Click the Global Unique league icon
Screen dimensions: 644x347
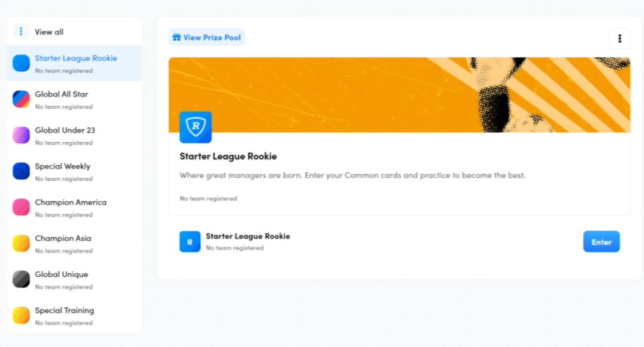coord(21,278)
